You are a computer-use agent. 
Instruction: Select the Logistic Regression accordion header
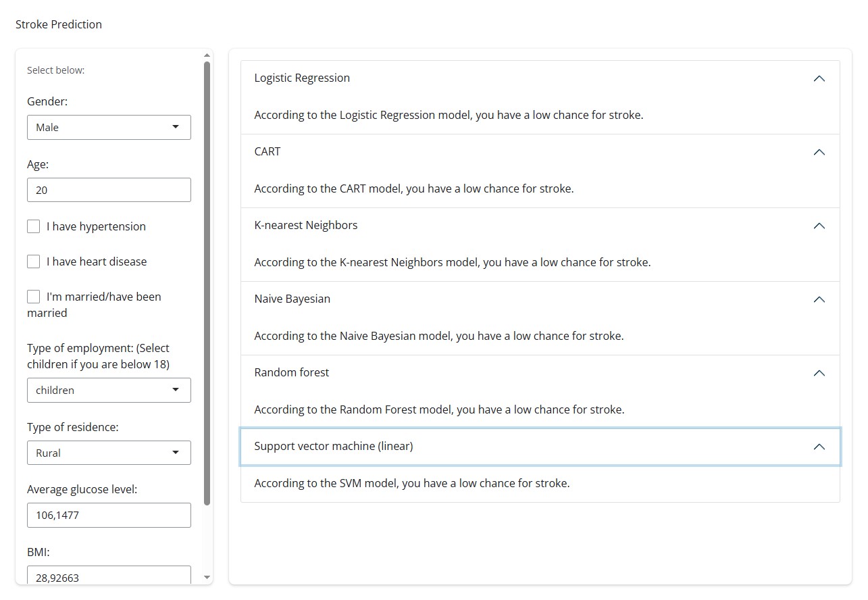point(302,78)
